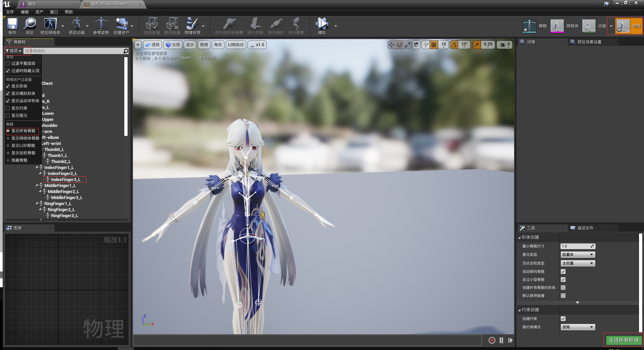Save the physics asset with 保存 icon
Image resolution: width=644 pixels, height=350 pixels.
tap(12, 26)
